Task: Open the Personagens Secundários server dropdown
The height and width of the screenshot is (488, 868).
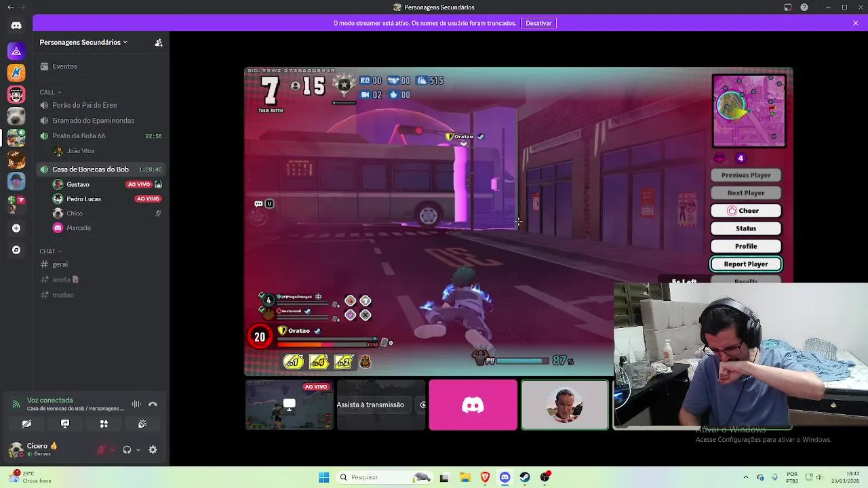Action: (x=84, y=42)
